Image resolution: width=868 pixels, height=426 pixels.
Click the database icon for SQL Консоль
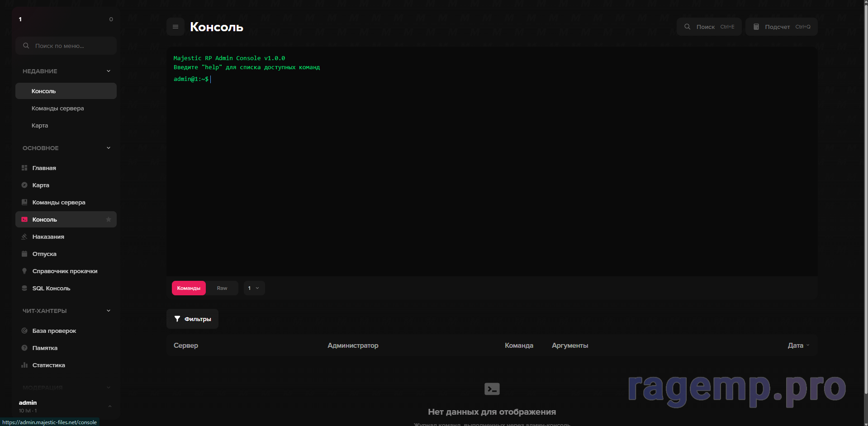point(24,288)
